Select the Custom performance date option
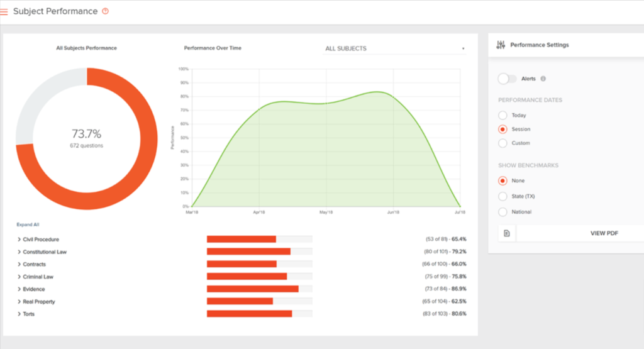 click(502, 143)
